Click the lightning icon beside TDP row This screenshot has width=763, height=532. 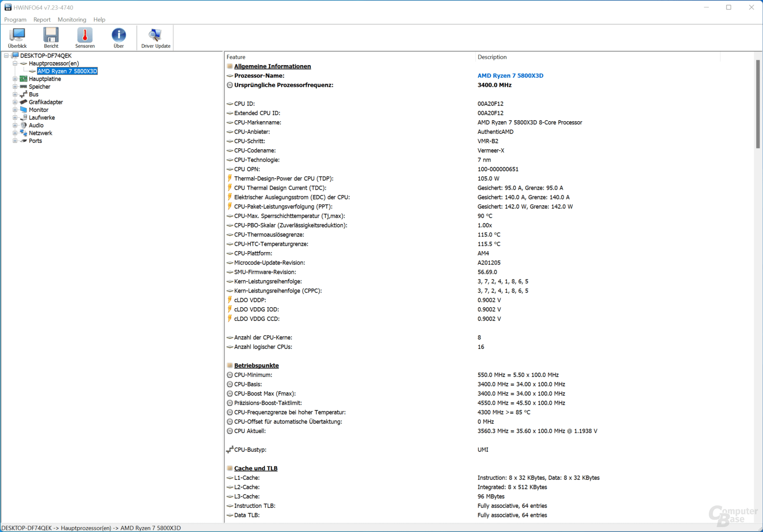point(230,178)
